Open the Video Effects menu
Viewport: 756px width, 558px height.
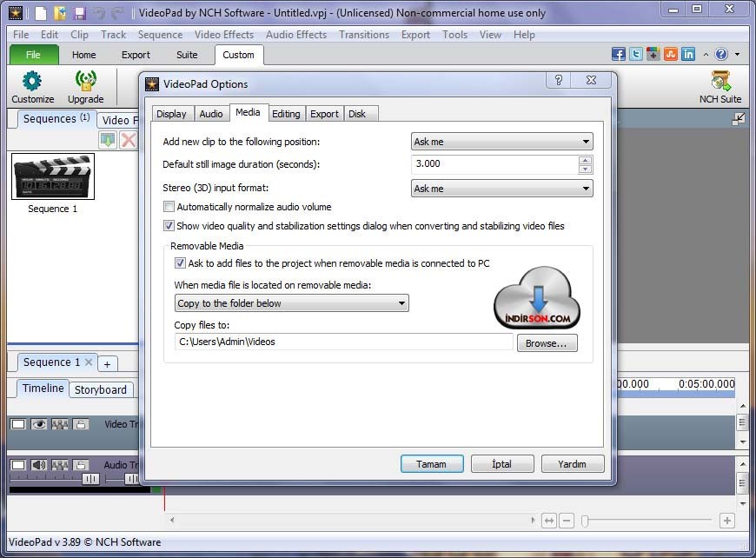pos(224,35)
